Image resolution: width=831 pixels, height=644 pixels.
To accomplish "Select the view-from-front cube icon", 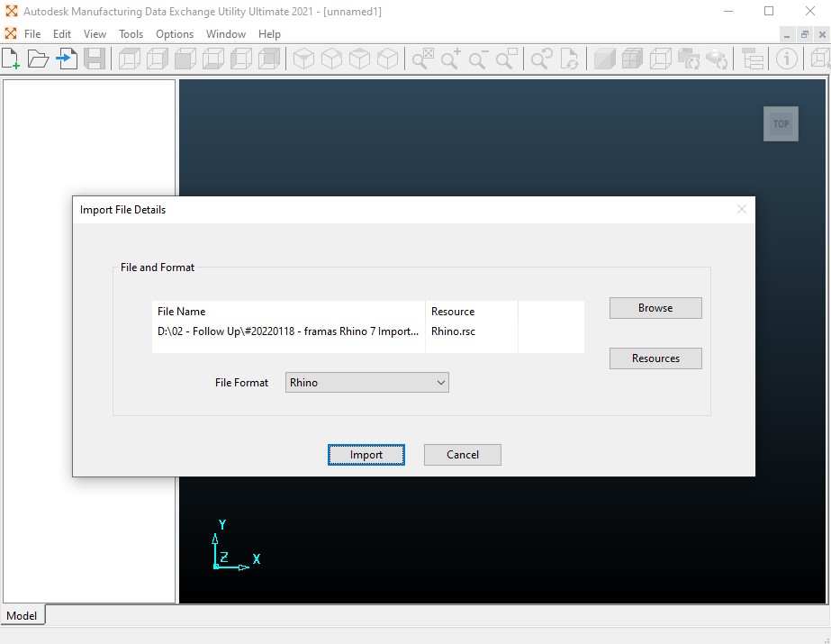I will click(185, 59).
